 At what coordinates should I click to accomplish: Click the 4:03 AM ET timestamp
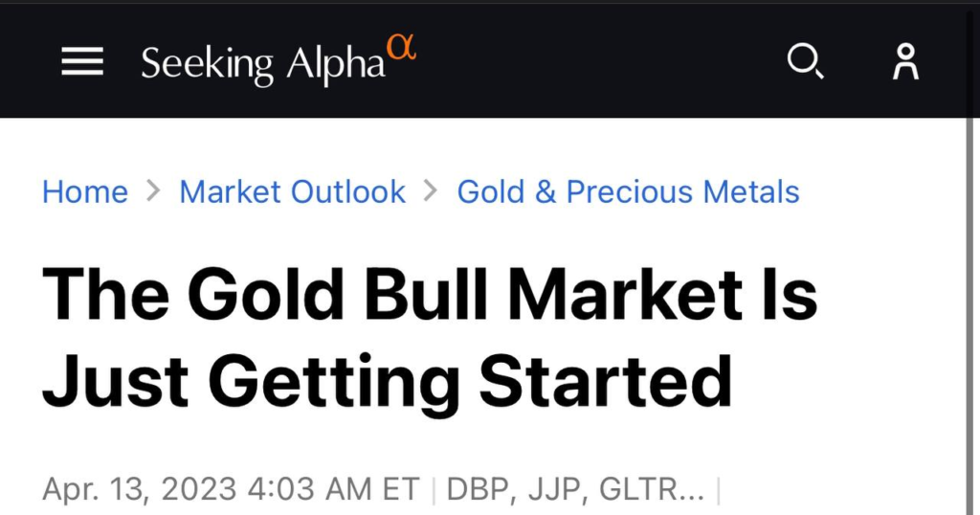(334, 489)
